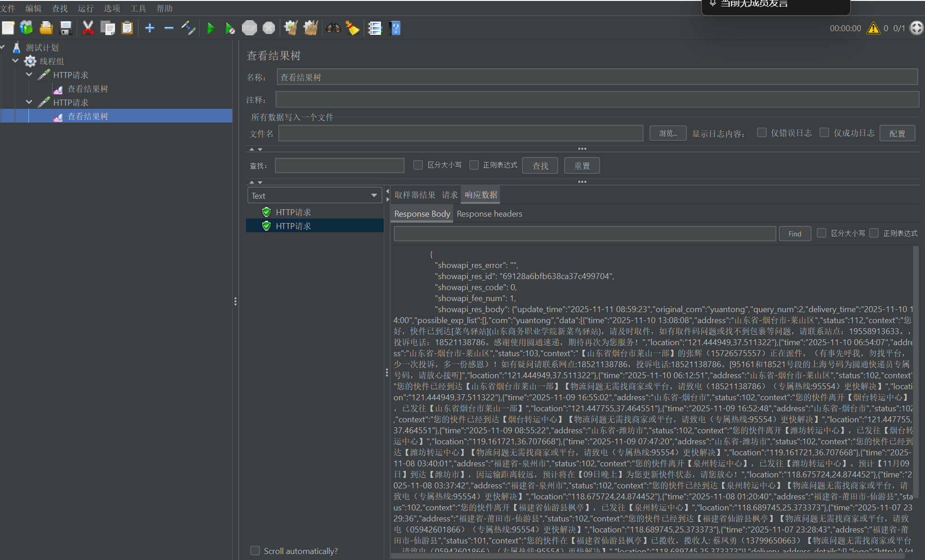This screenshot has width=925, height=560.
Task: Enable the 仅错误日志 checkbox
Action: [x=762, y=133]
